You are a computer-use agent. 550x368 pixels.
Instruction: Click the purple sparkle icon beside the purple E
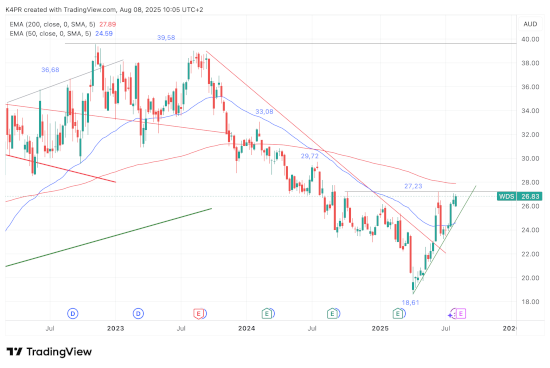click(x=451, y=315)
